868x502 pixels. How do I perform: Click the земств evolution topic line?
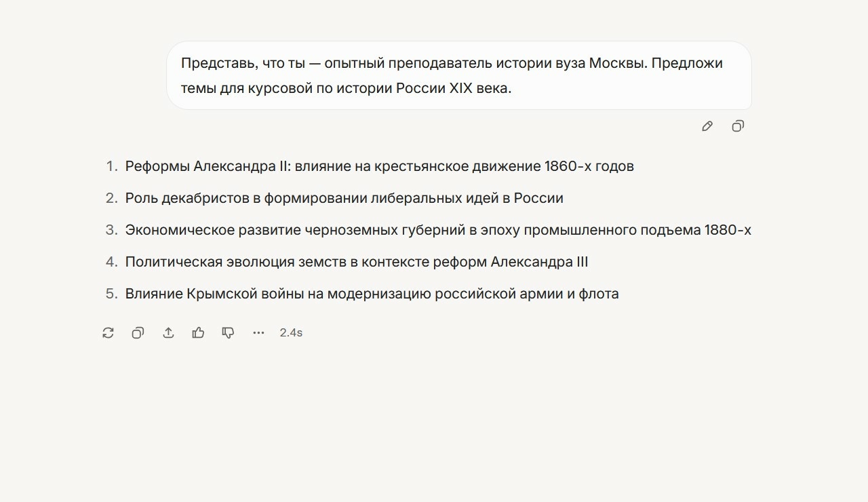tap(357, 261)
